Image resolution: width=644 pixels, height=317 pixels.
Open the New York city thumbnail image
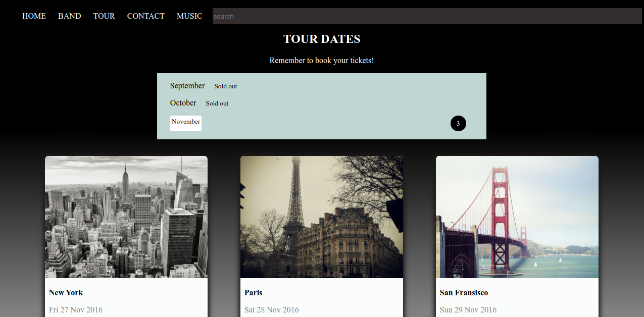126,217
